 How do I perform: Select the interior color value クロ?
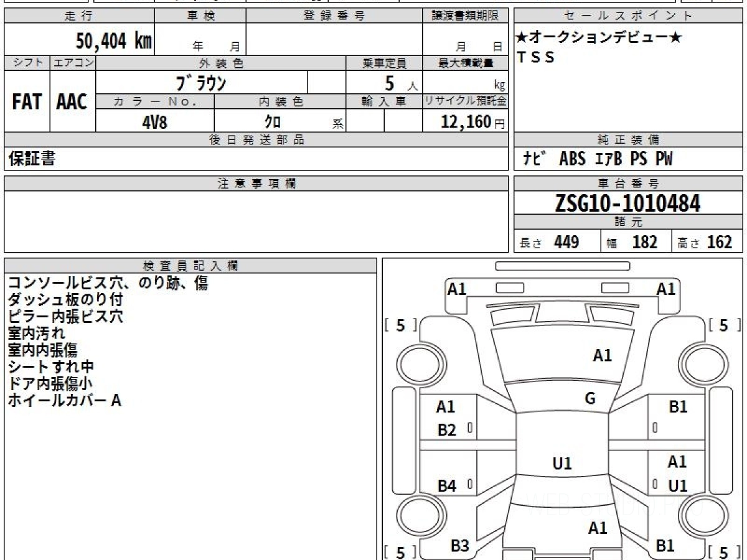[x=273, y=121]
